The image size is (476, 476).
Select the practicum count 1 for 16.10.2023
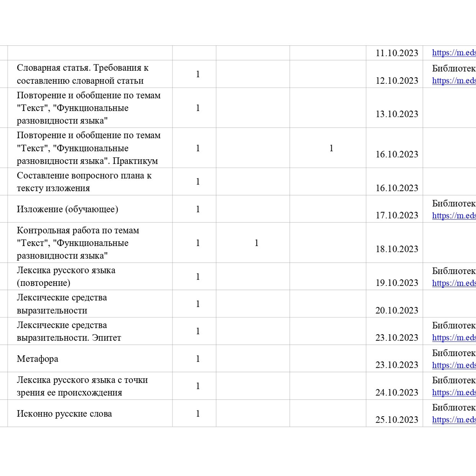(x=331, y=148)
